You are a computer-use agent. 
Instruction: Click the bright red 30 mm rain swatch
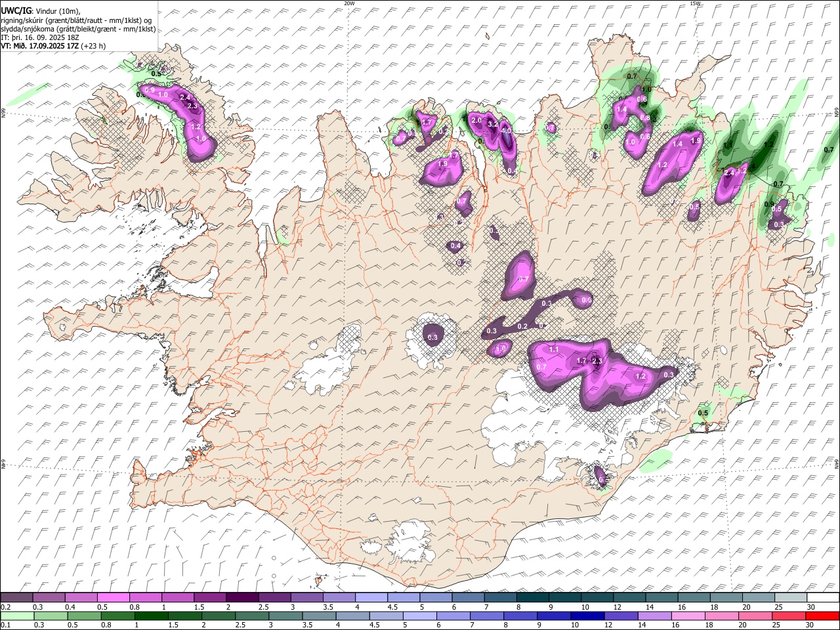(x=823, y=616)
